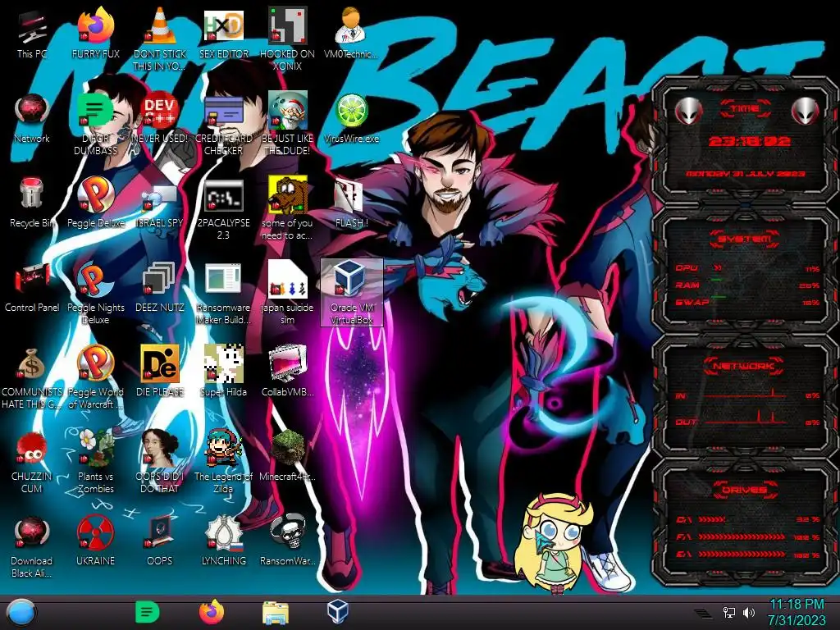This screenshot has width=840, height=630.
Task: Open the money bag COMMUNISTS HATE THIS icon
Action: [x=32, y=377]
